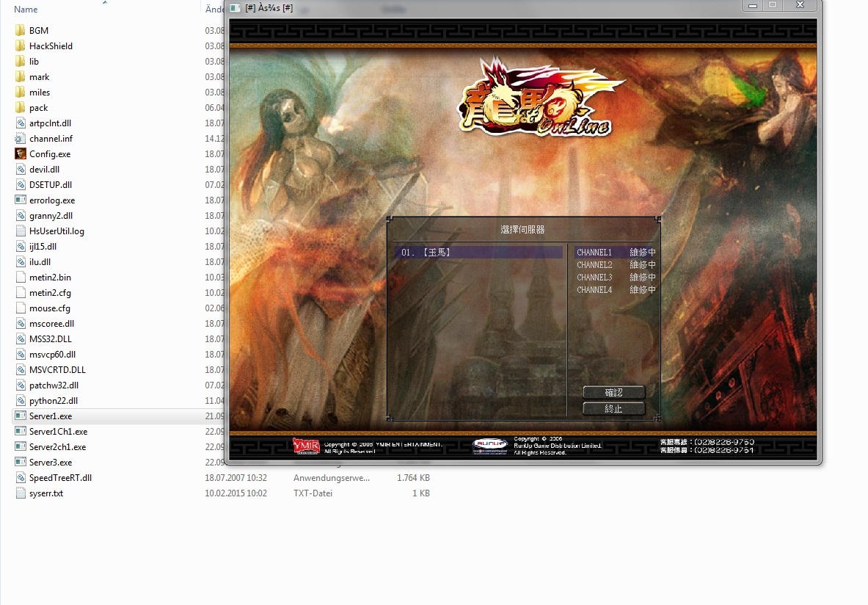Viewport: 868px width, 605px height.
Task: Choose CHANNEL1 in the channel list
Action: 594,253
